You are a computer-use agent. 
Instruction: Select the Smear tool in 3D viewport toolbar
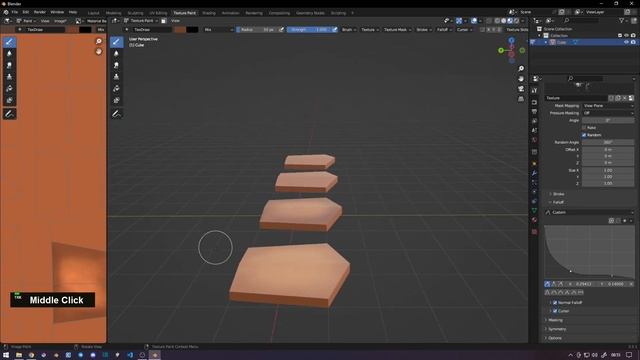coord(116,65)
